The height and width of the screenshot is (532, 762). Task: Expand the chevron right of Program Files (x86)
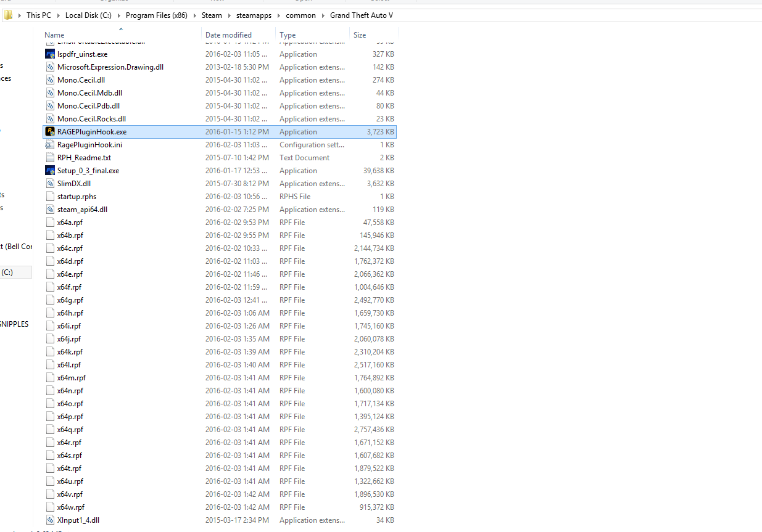click(x=194, y=15)
